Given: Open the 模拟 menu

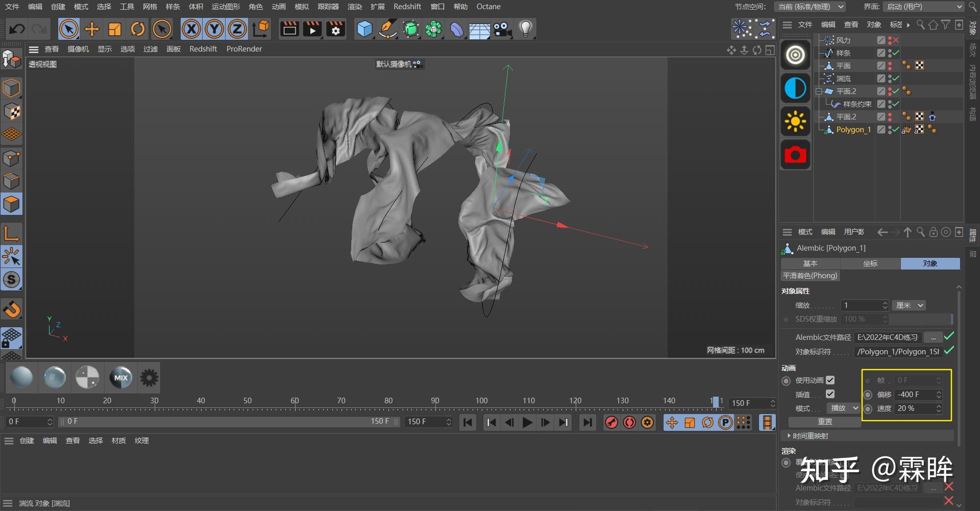Looking at the screenshot, I should tap(301, 7).
